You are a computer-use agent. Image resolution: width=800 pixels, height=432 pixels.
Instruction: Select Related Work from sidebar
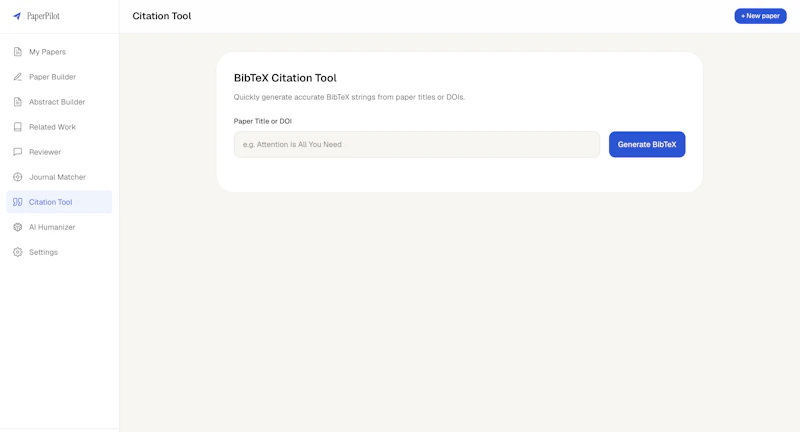pos(59,126)
